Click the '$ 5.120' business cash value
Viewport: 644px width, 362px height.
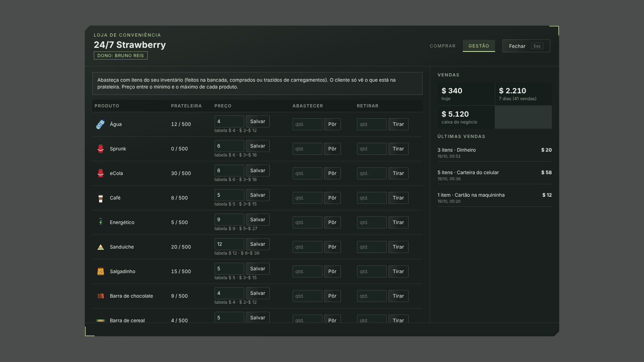click(x=455, y=114)
